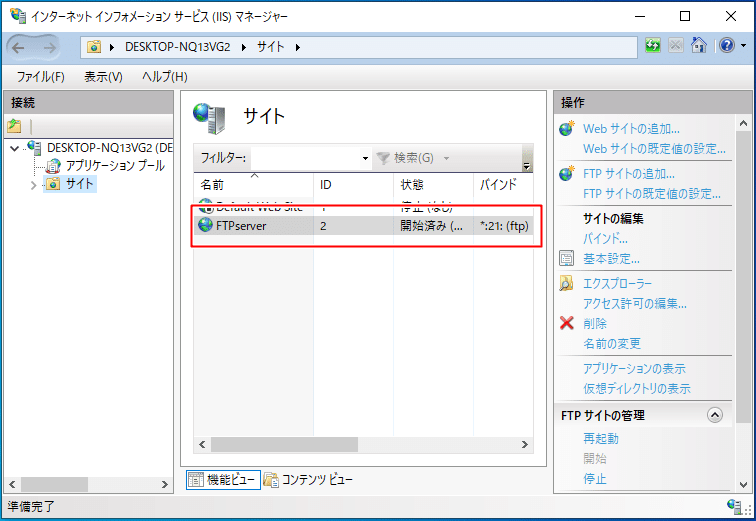Open FTP サイトの既定値の設定...
Screen dimensions: 756x521
coord(652,194)
